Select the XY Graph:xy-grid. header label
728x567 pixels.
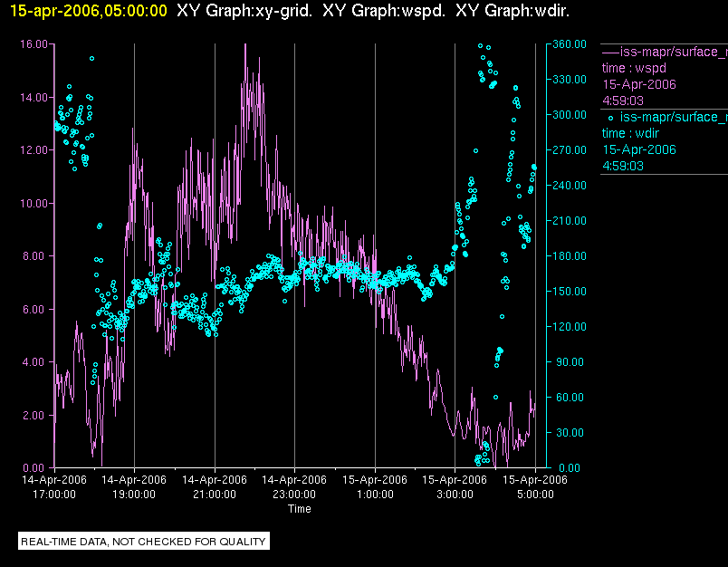point(244,11)
